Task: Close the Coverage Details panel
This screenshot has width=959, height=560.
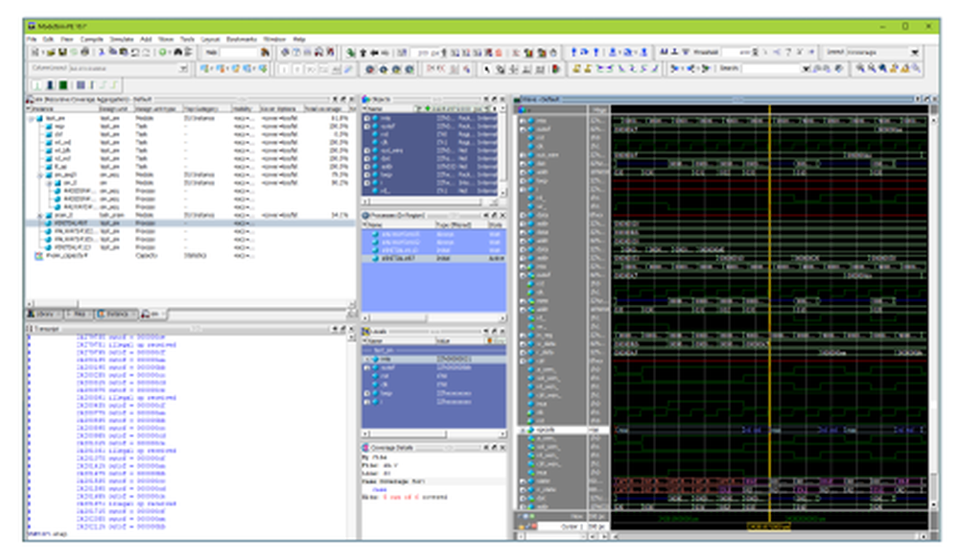Action: click(x=503, y=448)
